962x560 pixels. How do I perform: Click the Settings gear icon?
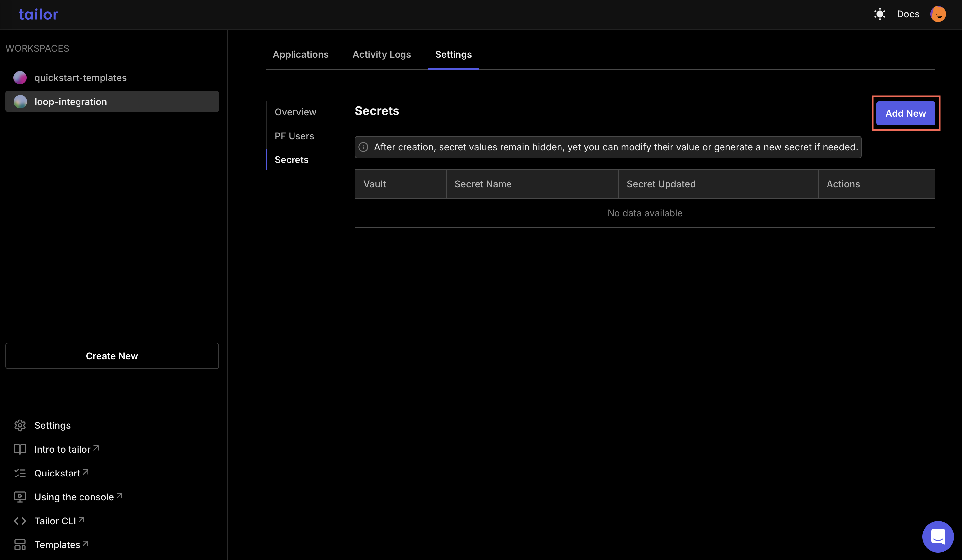click(x=20, y=425)
